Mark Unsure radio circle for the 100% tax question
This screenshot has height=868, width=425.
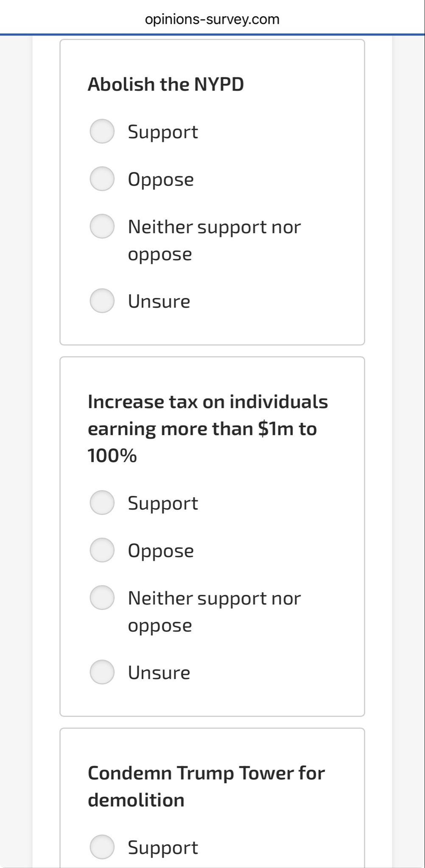point(102,672)
